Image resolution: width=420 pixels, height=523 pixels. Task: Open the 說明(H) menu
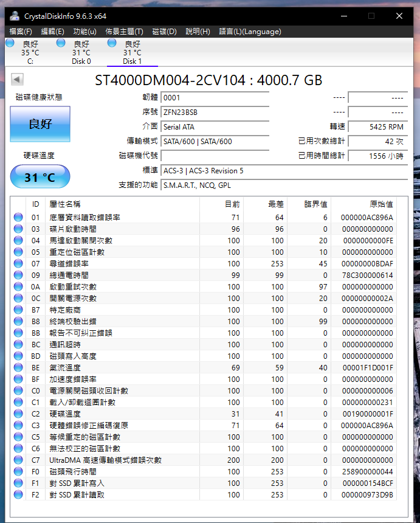point(198,32)
